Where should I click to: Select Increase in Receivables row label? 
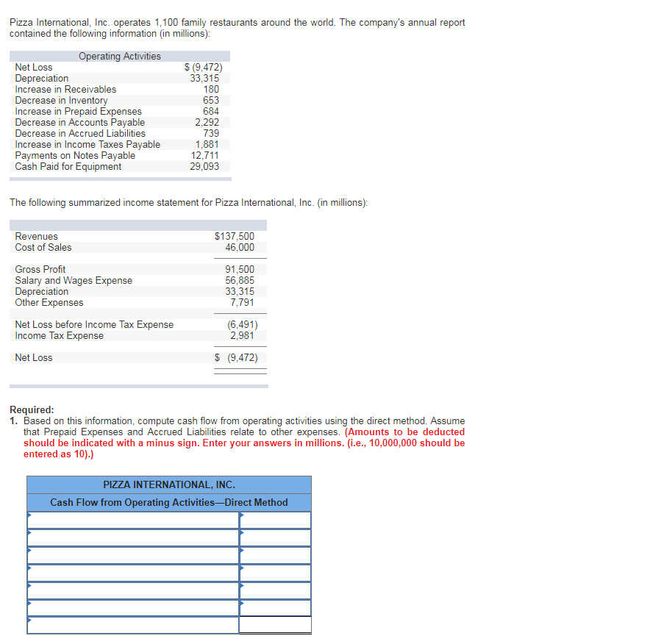pyautogui.click(x=65, y=90)
